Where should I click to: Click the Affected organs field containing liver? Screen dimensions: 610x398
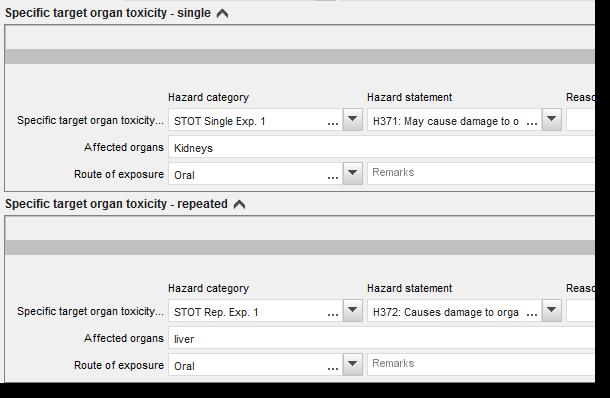coord(381,338)
